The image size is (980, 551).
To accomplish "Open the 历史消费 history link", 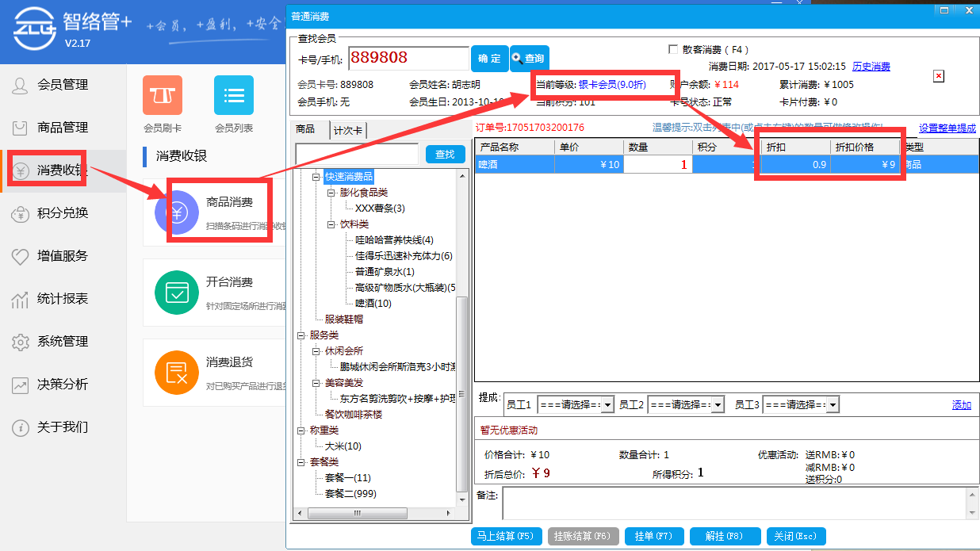I will click(871, 66).
